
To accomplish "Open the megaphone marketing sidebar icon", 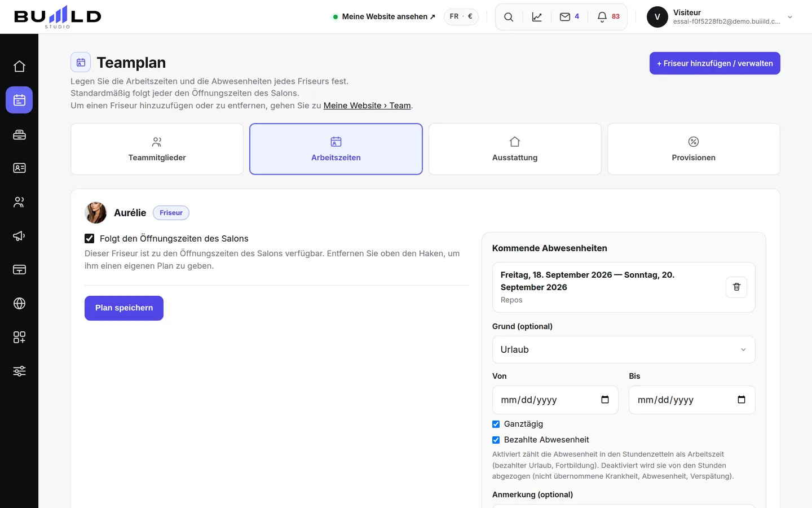I will [x=19, y=236].
